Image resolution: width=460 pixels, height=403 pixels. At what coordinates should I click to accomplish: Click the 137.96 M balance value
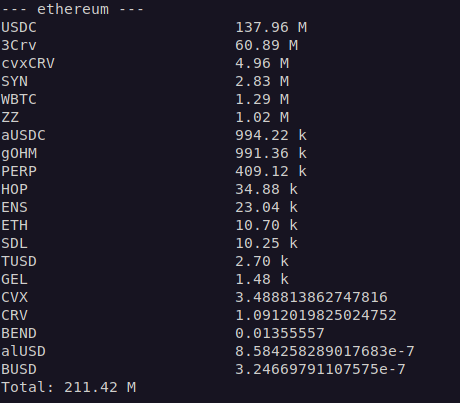coord(271,27)
